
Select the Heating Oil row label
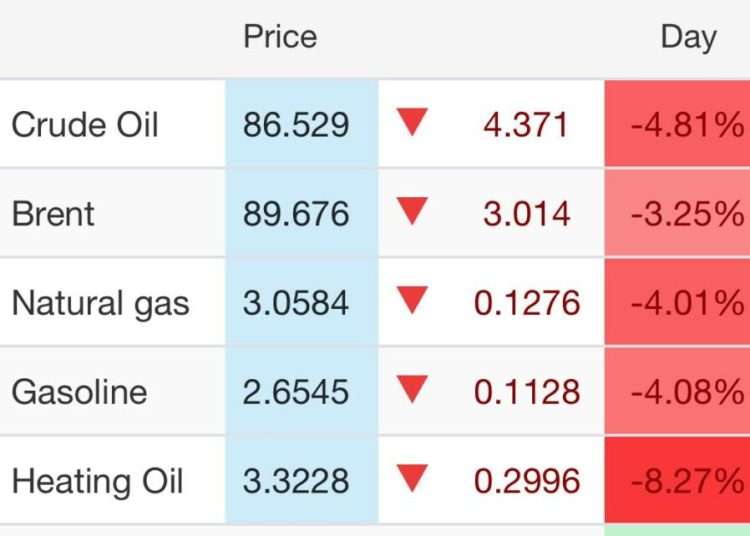[97, 480]
